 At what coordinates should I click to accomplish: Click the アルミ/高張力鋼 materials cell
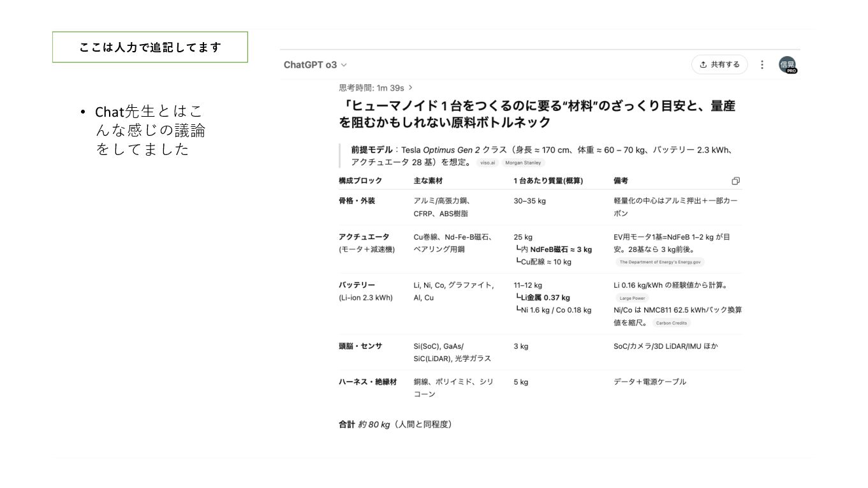[443, 207]
